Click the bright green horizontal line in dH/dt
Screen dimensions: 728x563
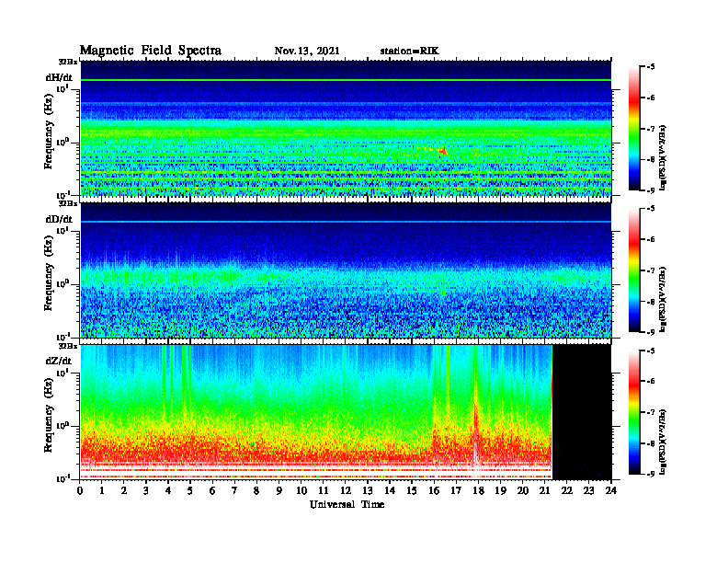click(346, 80)
